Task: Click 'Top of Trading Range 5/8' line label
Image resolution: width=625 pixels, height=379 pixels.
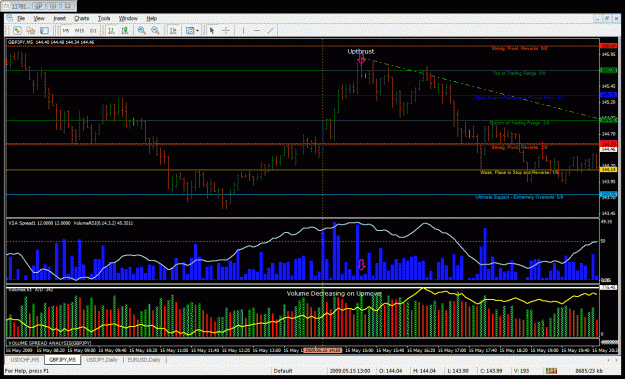Action: [519, 73]
